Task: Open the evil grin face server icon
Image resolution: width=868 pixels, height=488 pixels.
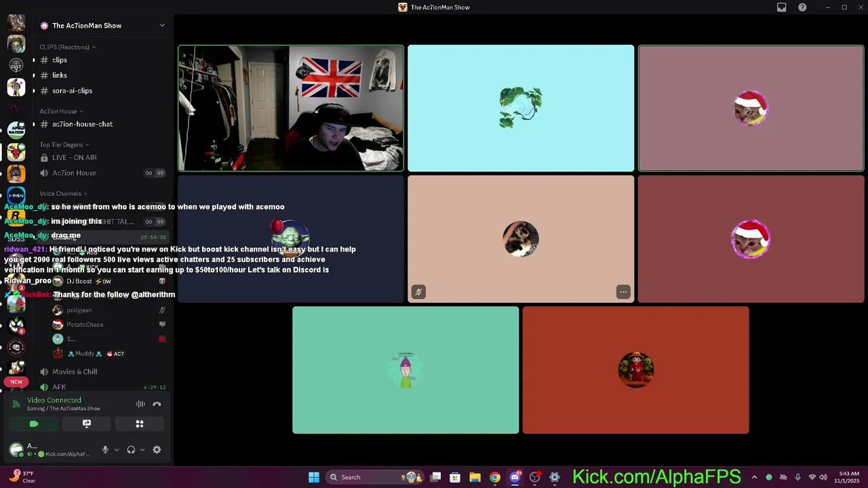Action: click(16, 325)
